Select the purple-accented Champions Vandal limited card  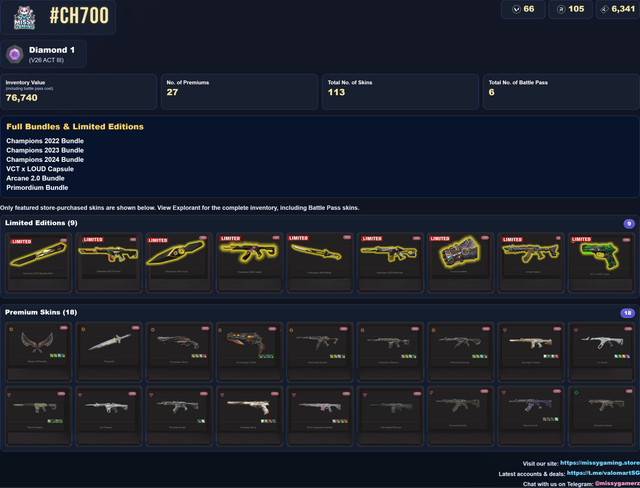pyautogui.click(x=249, y=262)
